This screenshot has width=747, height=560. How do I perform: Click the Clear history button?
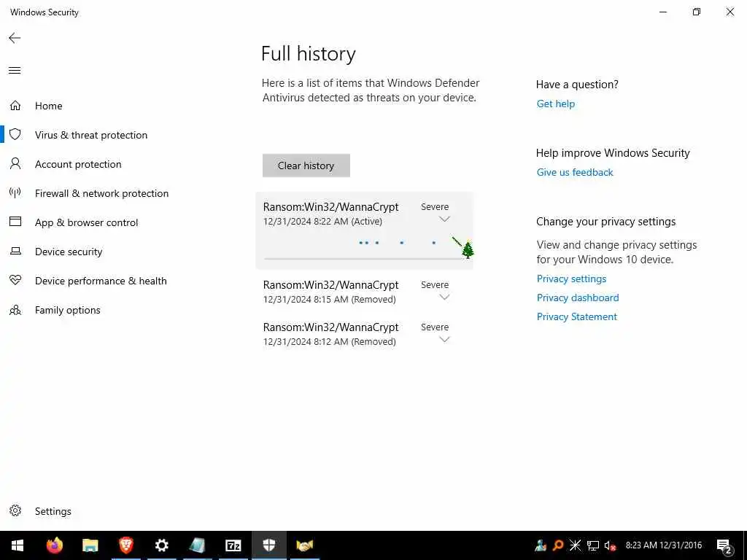[x=306, y=166]
